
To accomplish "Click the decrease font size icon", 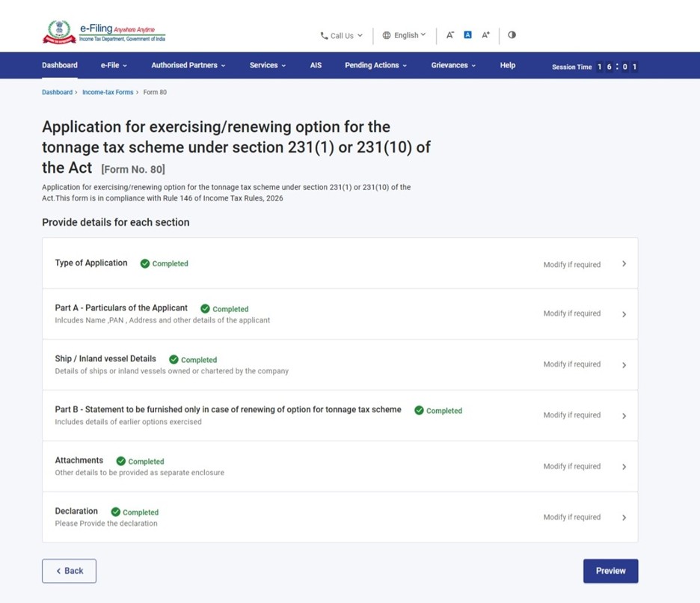I will pos(450,35).
